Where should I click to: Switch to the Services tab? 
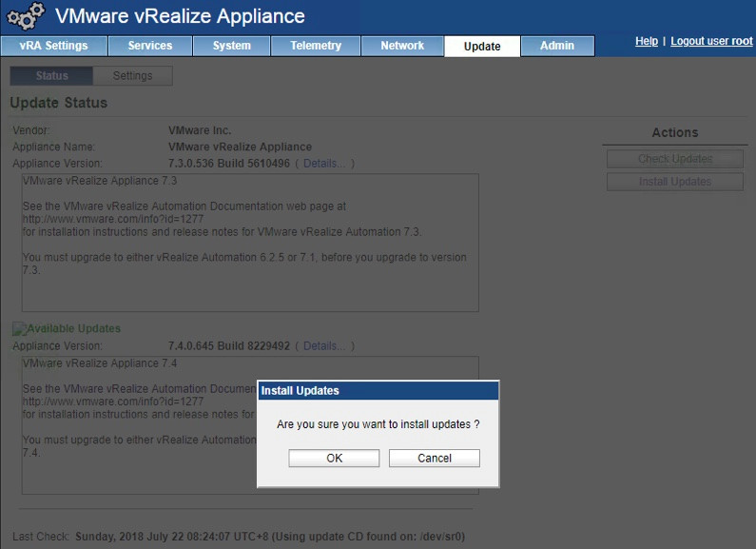pos(150,46)
